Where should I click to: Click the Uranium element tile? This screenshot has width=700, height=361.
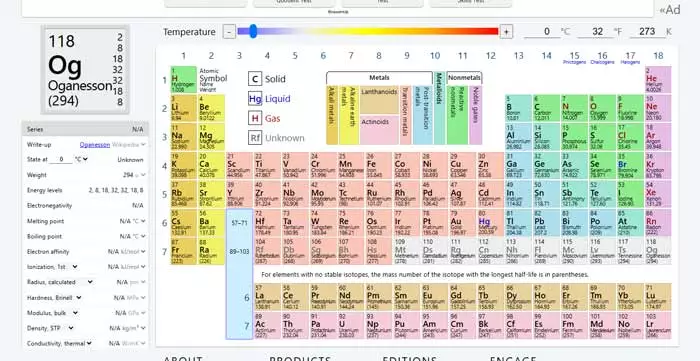pos(351,325)
